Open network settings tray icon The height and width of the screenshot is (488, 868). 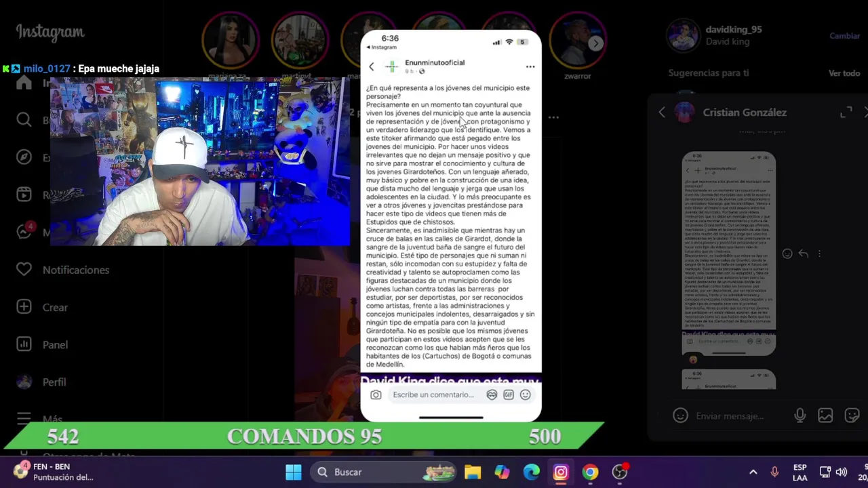click(x=825, y=472)
